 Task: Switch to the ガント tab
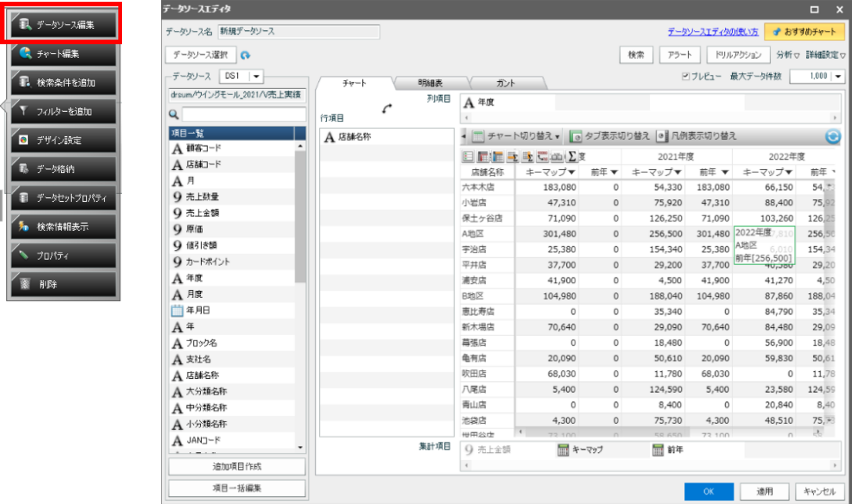(x=506, y=83)
